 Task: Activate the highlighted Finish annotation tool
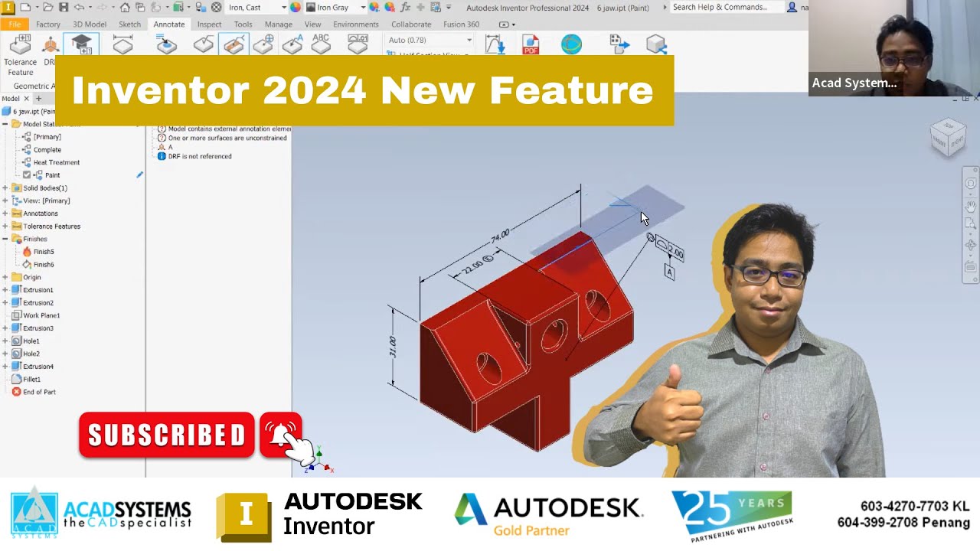click(234, 45)
